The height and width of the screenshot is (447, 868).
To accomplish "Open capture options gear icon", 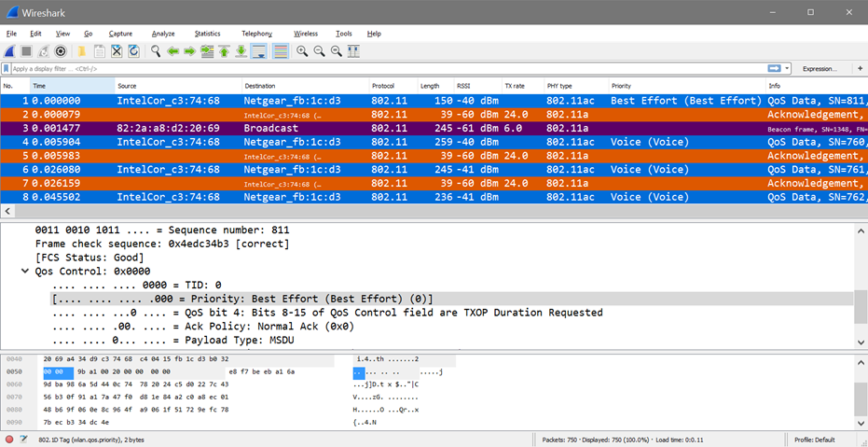I will (61, 51).
